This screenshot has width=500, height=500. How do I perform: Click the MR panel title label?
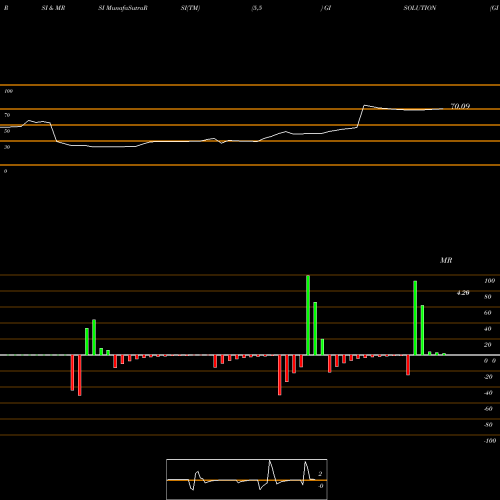pyautogui.click(x=446, y=260)
